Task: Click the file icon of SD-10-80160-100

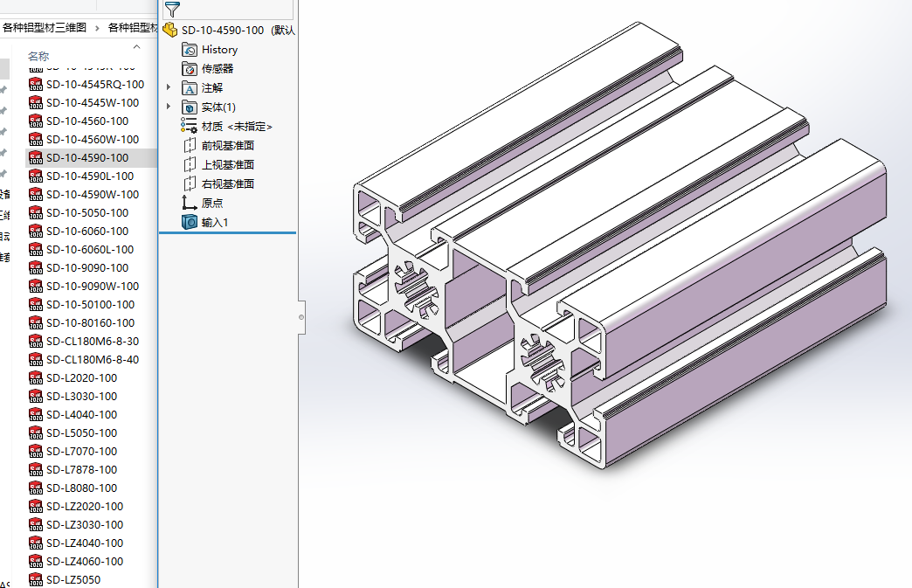Action: 36,323
